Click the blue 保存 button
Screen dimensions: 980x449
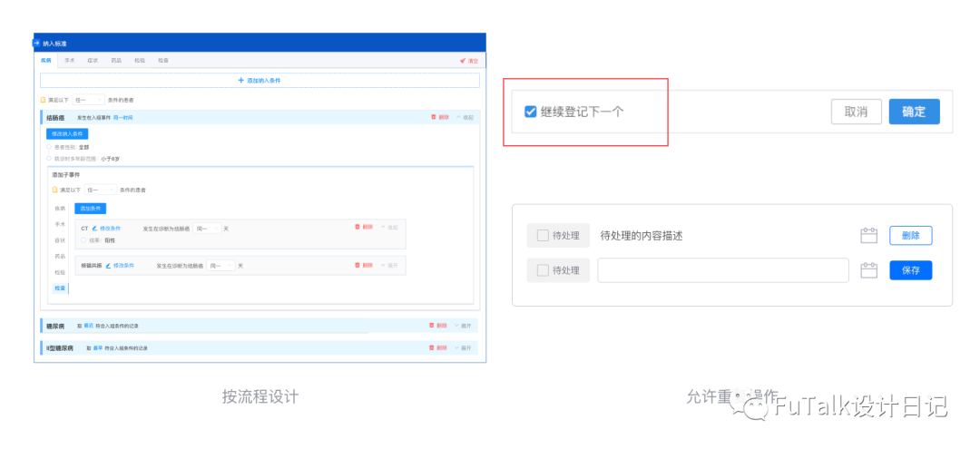pyautogui.click(x=911, y=270)
